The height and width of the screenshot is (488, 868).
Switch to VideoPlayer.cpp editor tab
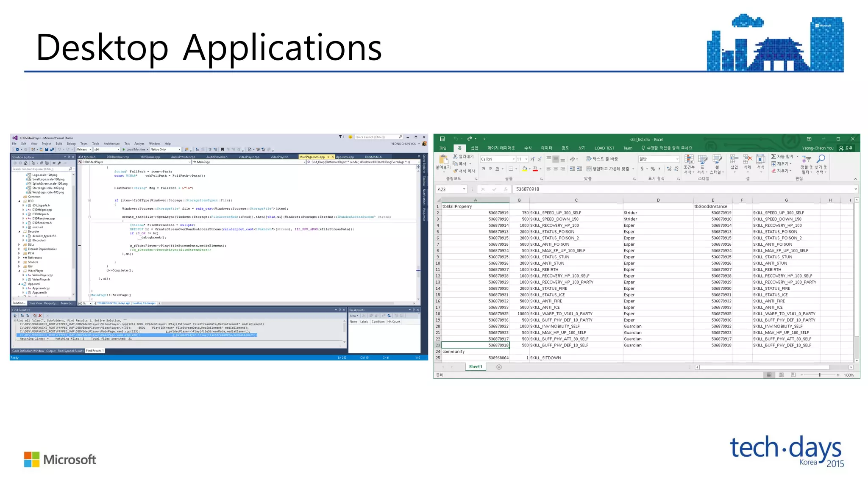click(x=249, y=157)
